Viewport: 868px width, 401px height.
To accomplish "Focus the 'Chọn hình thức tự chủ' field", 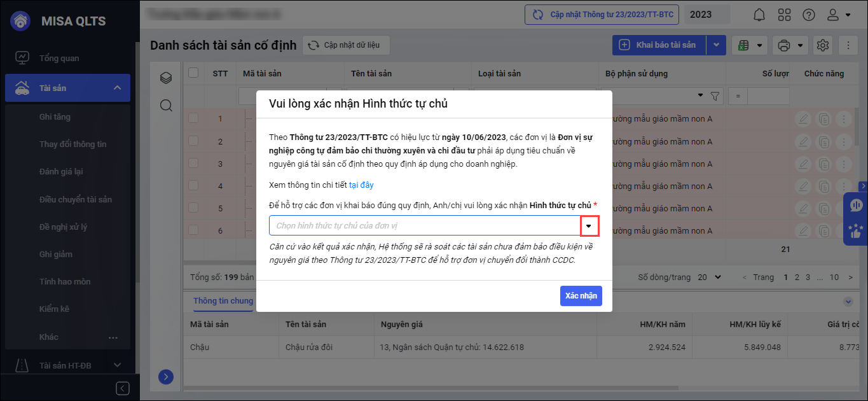I will pos(425,226).
